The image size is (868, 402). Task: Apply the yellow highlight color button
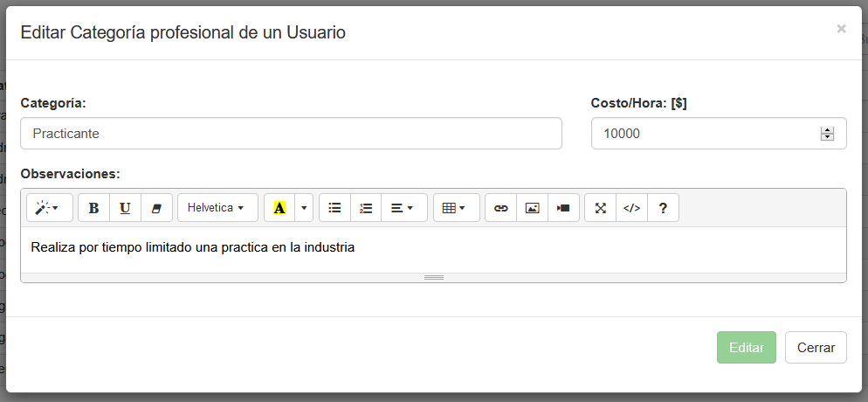[x=279, y=208]
